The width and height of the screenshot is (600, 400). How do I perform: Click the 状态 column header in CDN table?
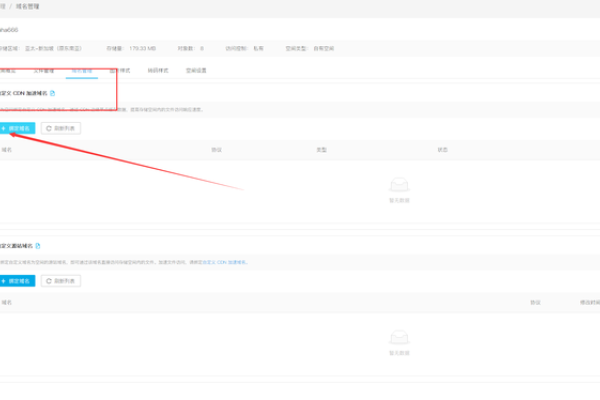pos(442,150)
